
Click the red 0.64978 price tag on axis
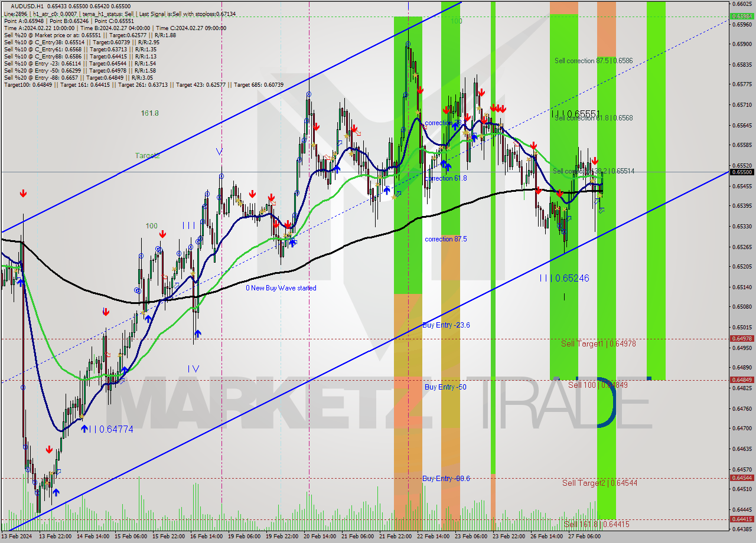coord(742,339)
